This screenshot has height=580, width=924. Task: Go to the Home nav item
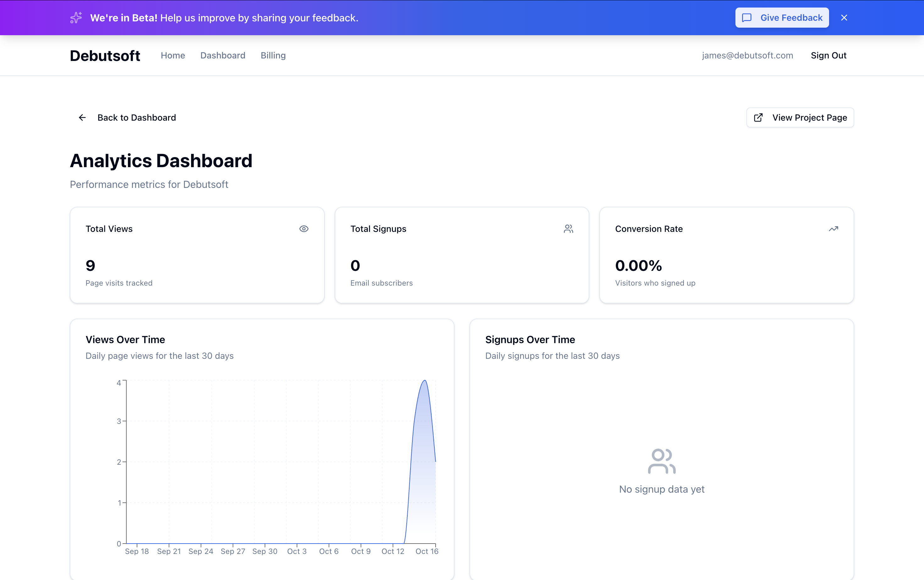coord(173,55)
